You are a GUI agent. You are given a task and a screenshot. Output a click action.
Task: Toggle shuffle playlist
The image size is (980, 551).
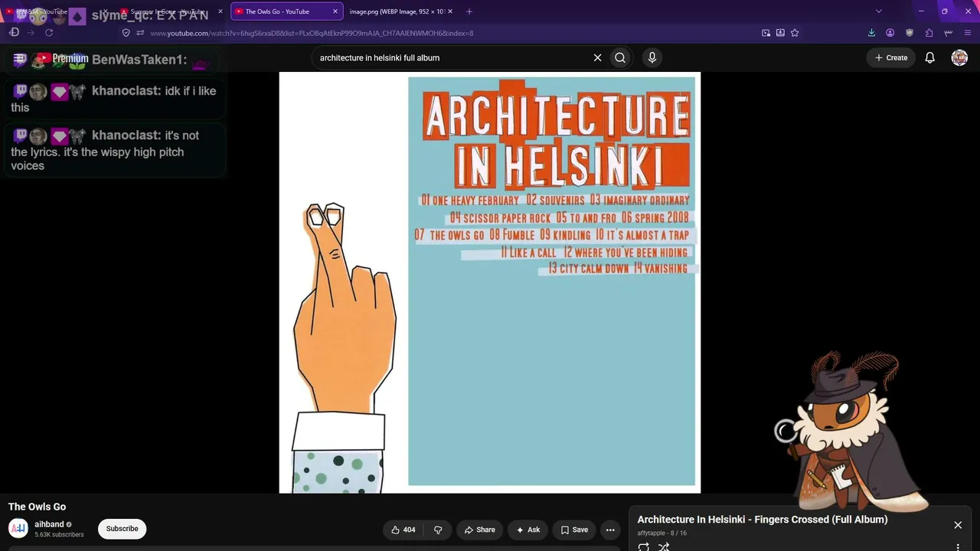pyautogui.click(x=664, y=546)
